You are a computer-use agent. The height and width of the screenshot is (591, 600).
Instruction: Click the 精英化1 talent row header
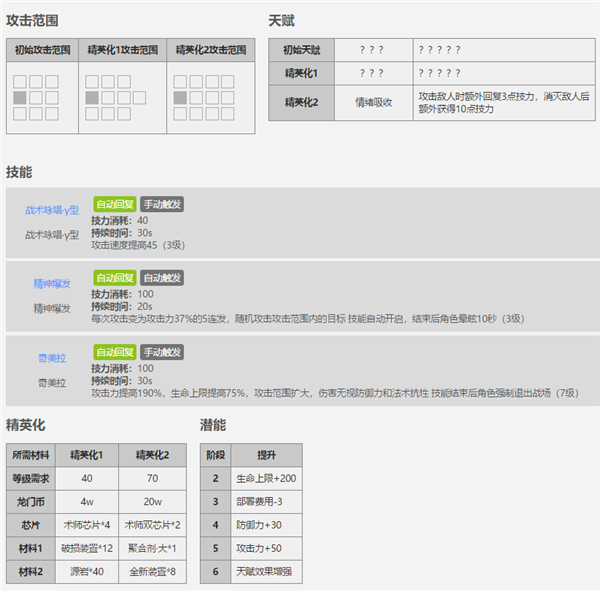(302, 73)
